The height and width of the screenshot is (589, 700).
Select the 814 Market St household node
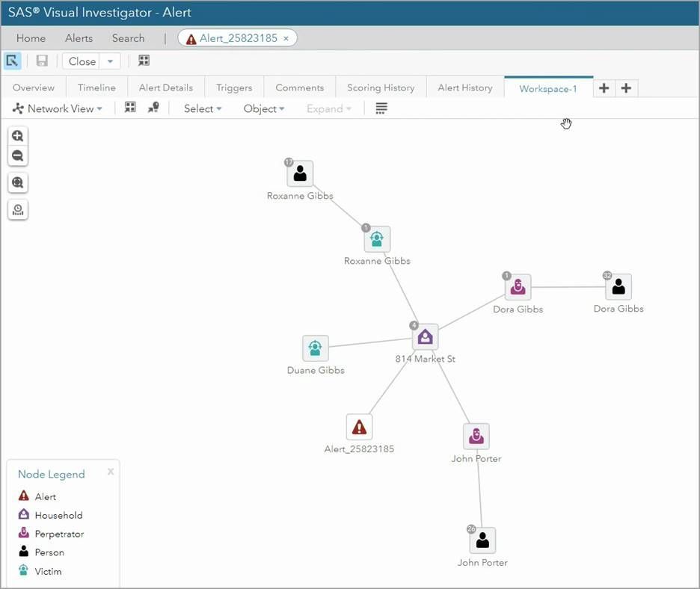pos(426,336)
